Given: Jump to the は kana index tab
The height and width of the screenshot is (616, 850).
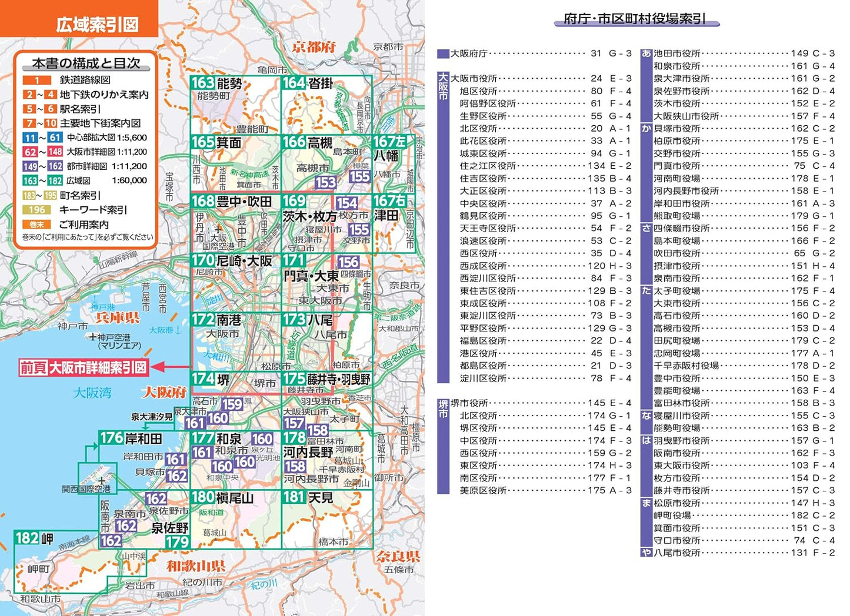Looking at the screenshot, I should (x=646, y=441).
